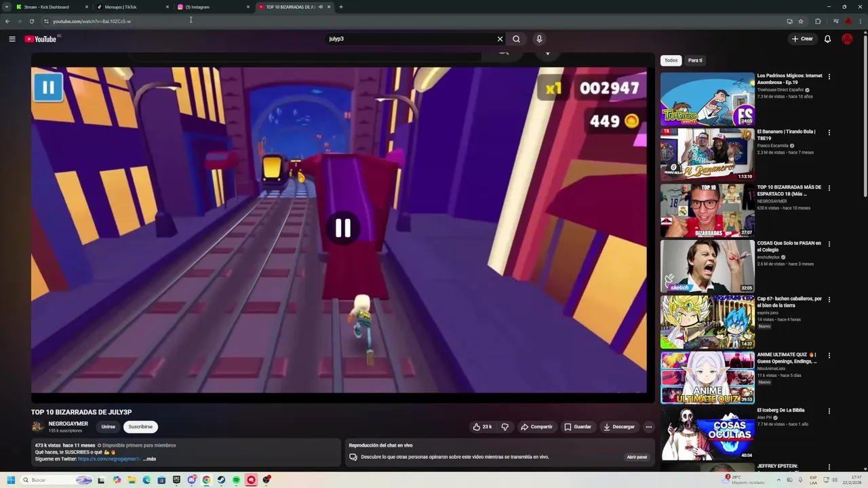The width and height of the screenshot is (868, 488).
Task: Open a new browser tab with the plus
Action: [340, 7]
